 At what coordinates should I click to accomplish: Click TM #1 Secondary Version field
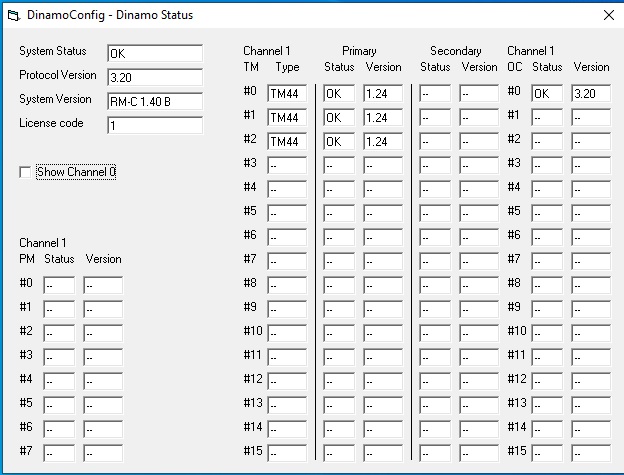click(478, 118)
